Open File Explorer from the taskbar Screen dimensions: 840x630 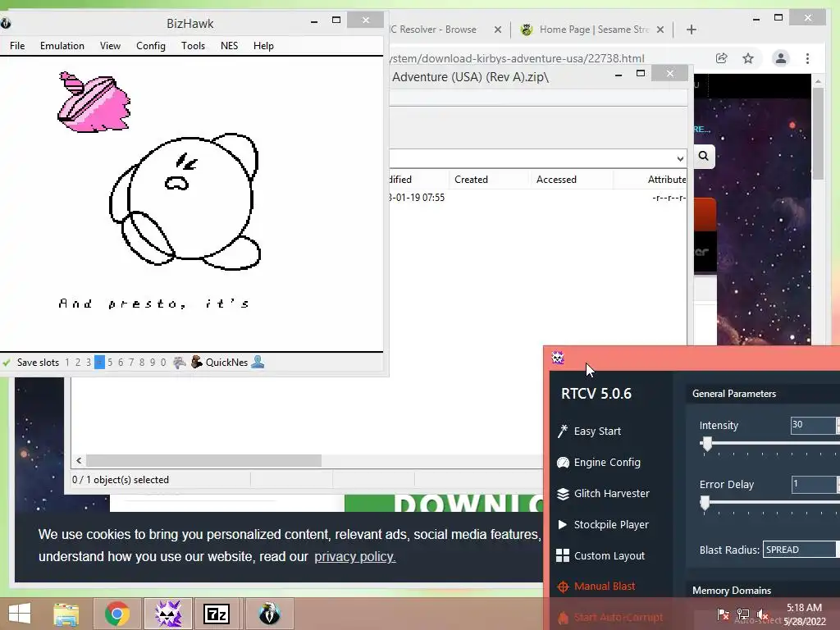(66, 614)
